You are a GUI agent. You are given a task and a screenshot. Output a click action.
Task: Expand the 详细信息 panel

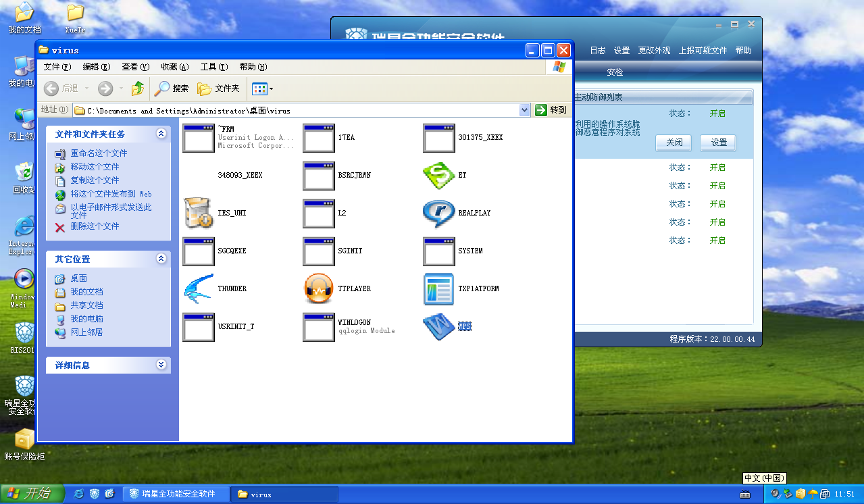161,365
